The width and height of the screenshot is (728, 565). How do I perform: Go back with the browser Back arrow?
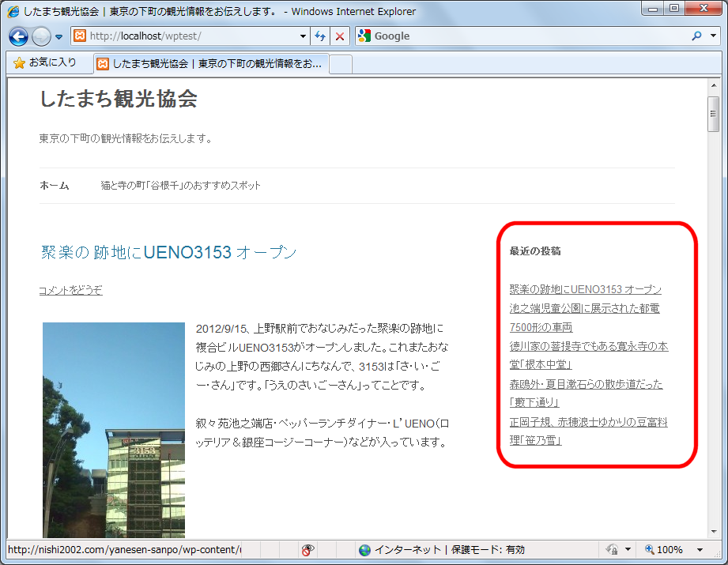[x=18, y=36]
